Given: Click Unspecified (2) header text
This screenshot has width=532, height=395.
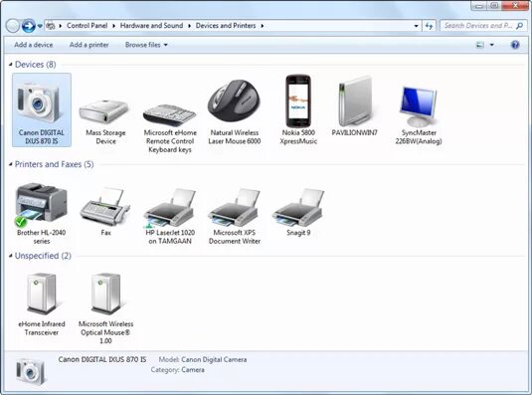Looking at the screenshot, I should [x=43, y=256].
